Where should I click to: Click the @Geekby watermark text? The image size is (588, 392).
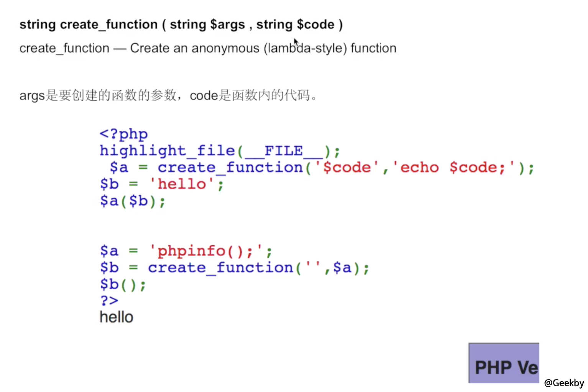[x=564, y=383]
